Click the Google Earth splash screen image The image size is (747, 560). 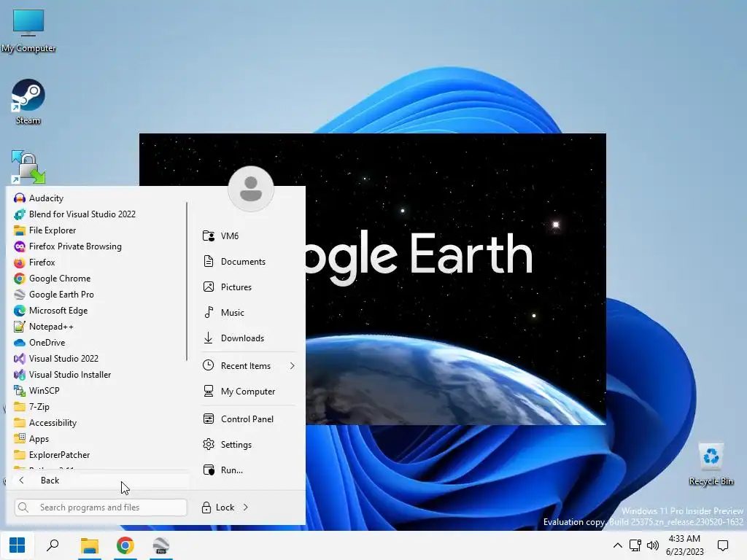[x=455, y=279]
